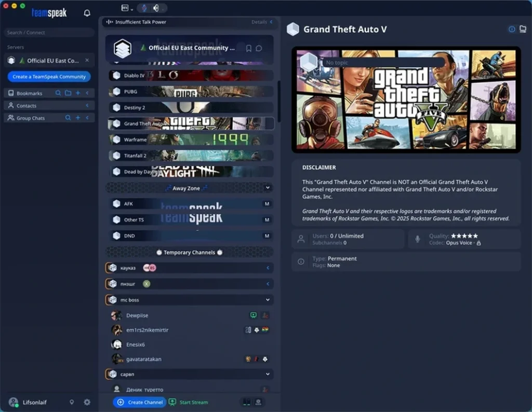Click the M badge on AFK channel

coord(267,204)
